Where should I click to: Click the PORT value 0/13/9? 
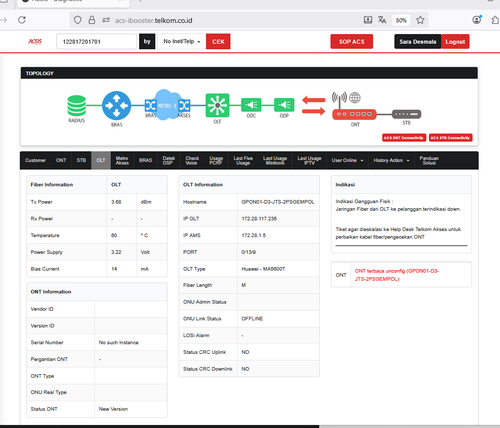tap(249, 252)
